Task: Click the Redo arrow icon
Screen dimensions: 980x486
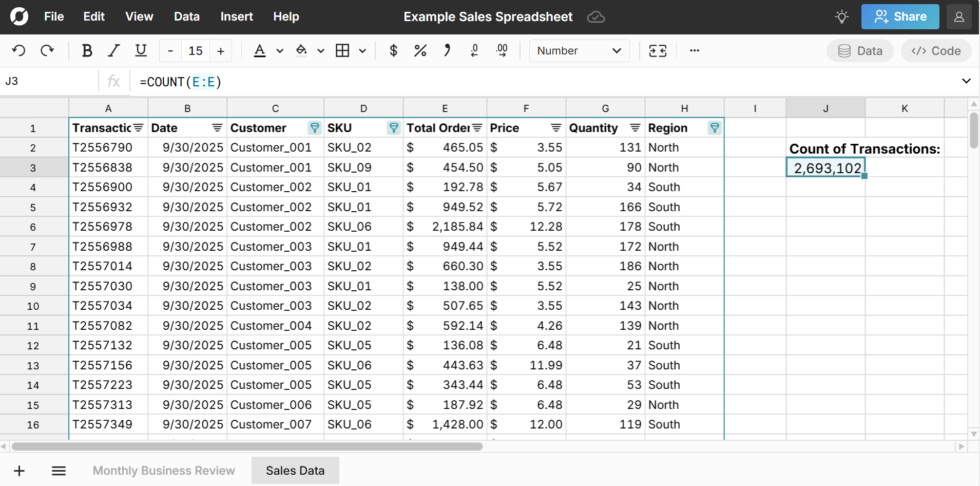Action: [47, 51]
